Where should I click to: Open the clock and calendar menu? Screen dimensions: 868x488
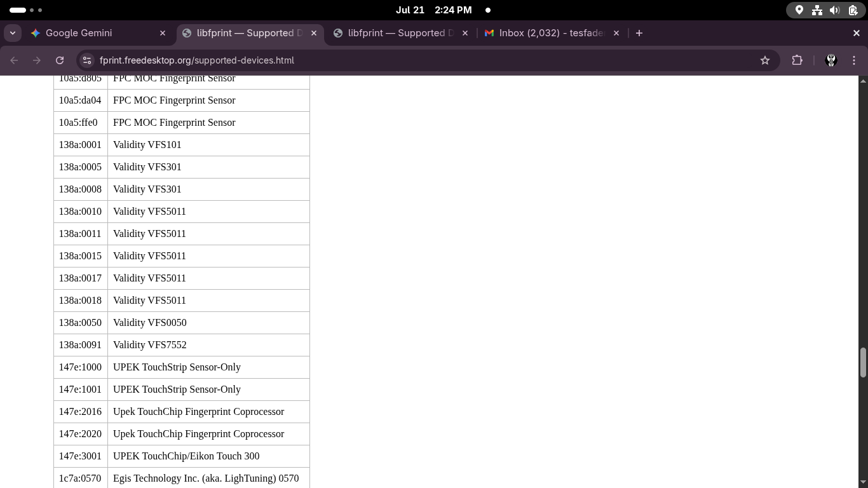point(433,10)
